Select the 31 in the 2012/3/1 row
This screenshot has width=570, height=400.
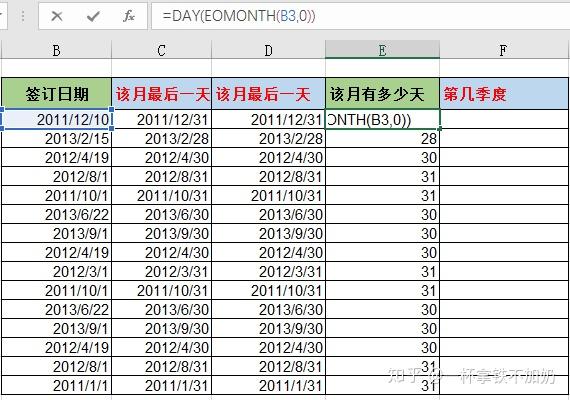(x=382, y=271)
